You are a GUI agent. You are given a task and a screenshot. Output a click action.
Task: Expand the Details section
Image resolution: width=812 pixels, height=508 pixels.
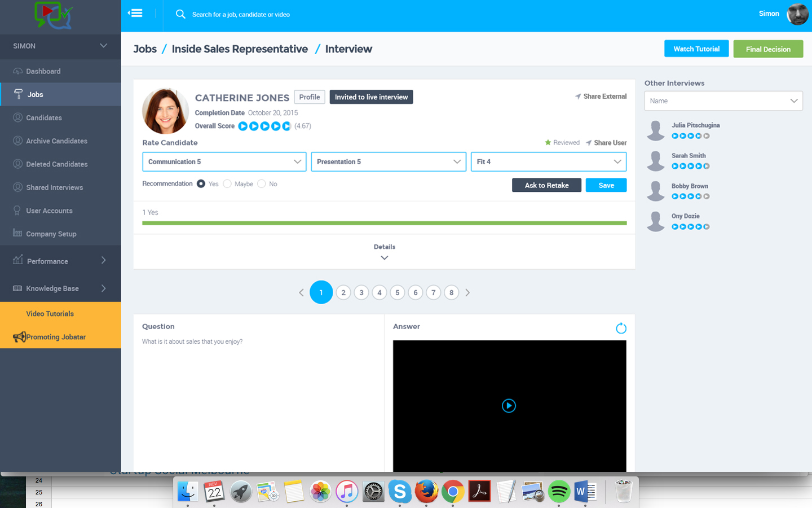[384, 252]
